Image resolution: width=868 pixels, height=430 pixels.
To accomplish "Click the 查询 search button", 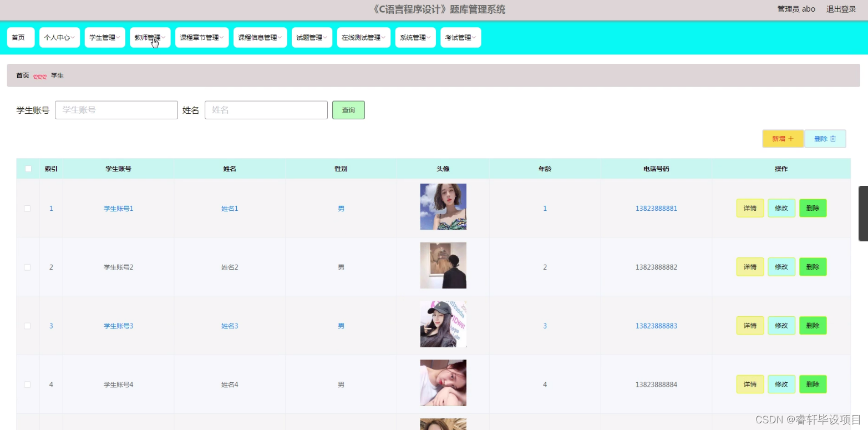I will [x=348, y=110].
